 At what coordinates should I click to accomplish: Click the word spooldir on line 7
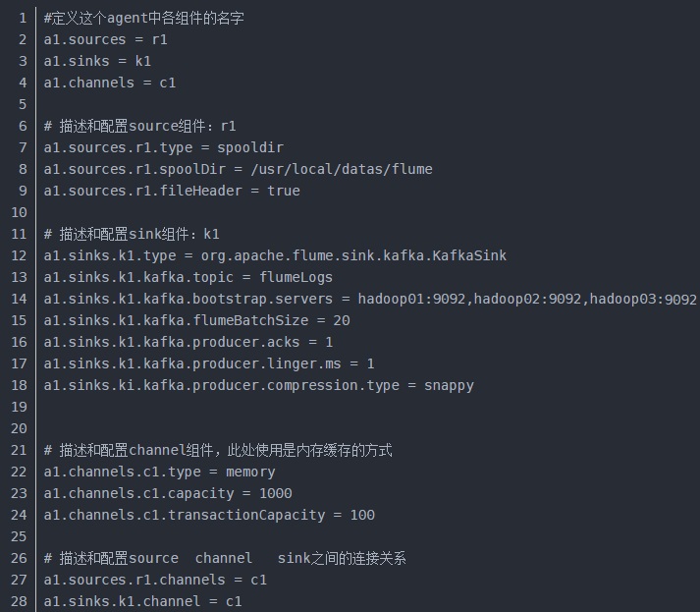250,148
